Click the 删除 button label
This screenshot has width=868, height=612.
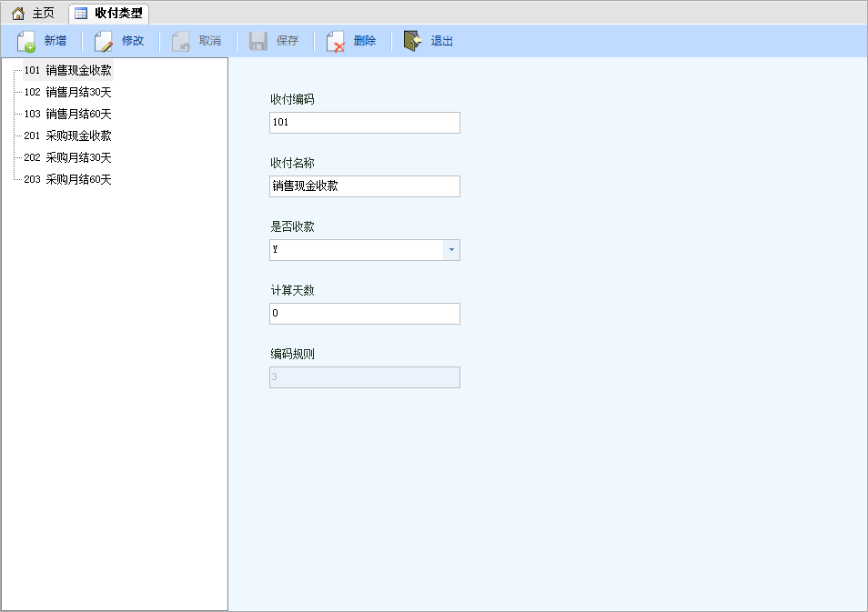click(365, 41)
